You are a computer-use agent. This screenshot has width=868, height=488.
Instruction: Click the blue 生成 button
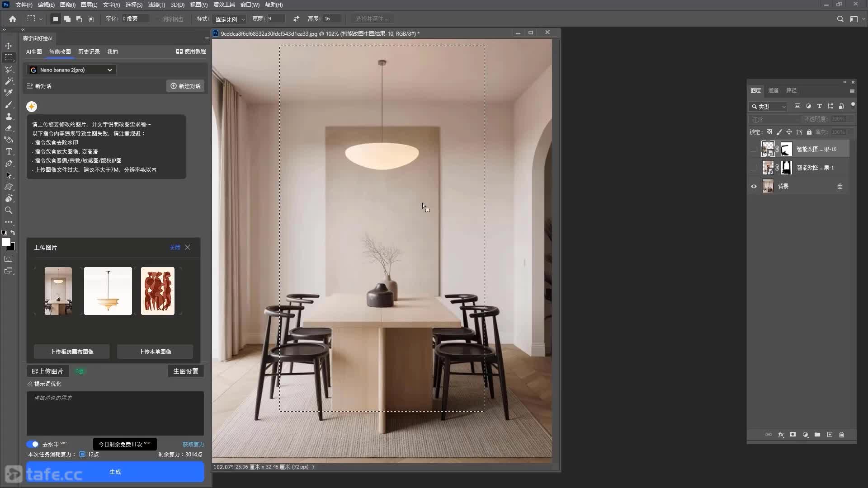click(x=115, y=472)
